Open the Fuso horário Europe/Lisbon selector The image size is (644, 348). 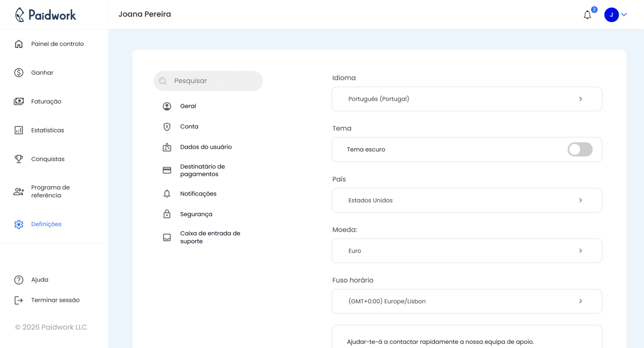coord(467,301)
